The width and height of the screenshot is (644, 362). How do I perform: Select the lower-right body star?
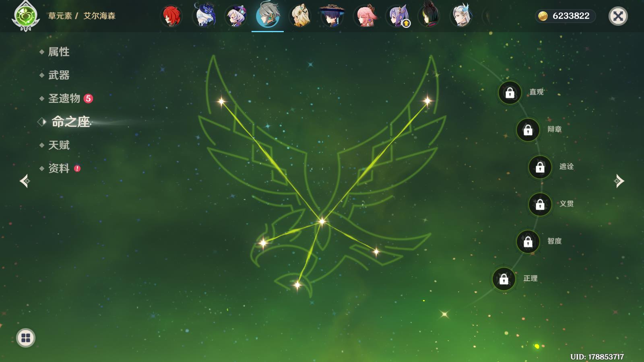[x=376, y=252]
